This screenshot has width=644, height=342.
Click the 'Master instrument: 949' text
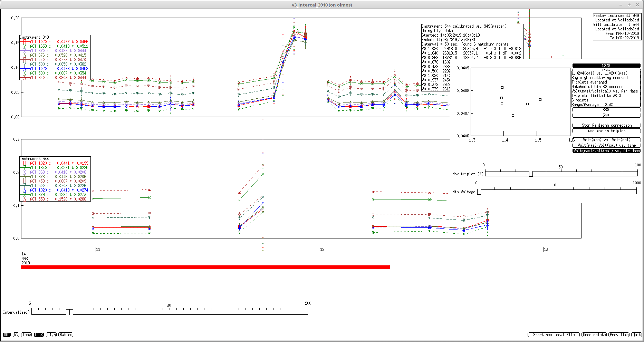coord(616,16)
